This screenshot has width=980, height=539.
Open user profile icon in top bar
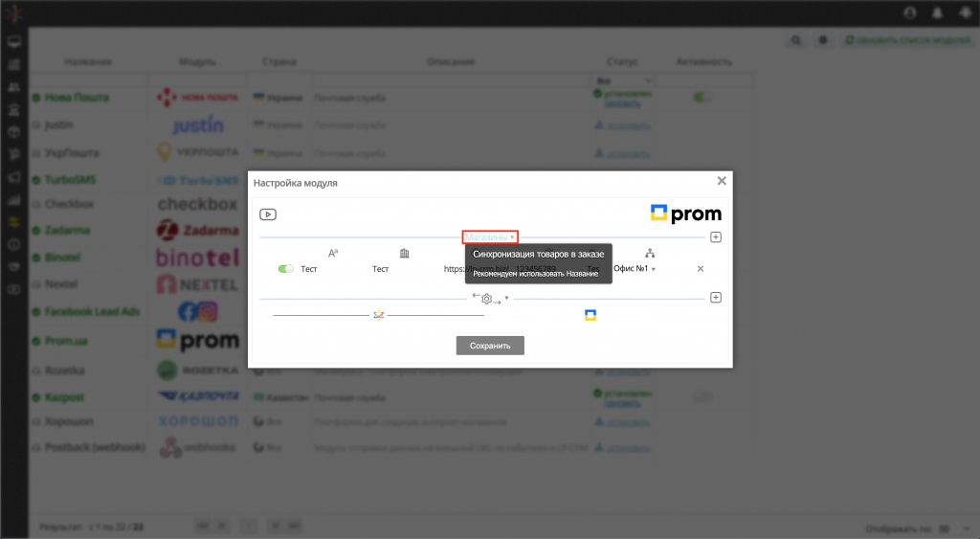(x=910, y=13)
